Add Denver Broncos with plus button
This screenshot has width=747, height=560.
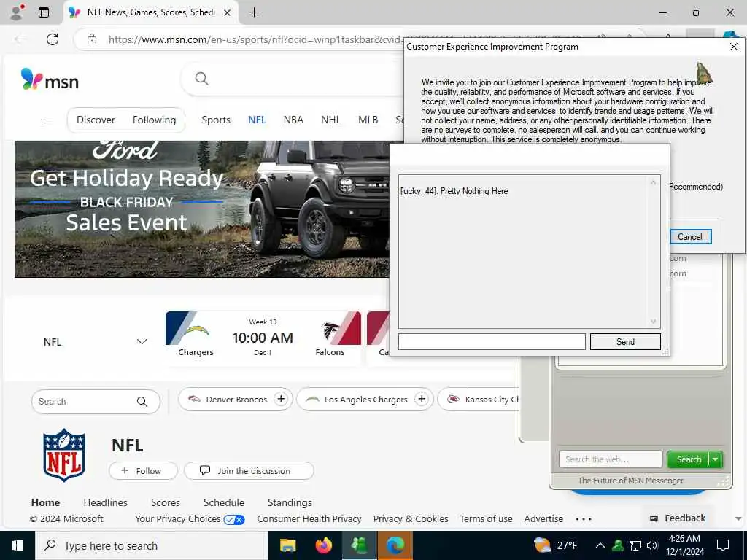click(281, 399)
